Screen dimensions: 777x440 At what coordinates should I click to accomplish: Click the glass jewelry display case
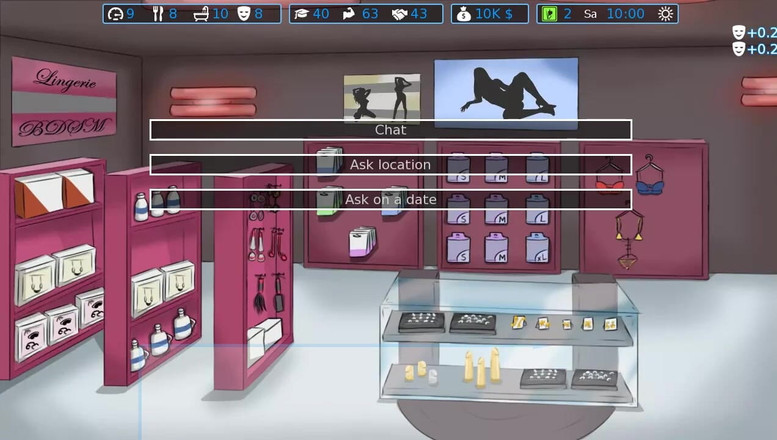(508, 340)
